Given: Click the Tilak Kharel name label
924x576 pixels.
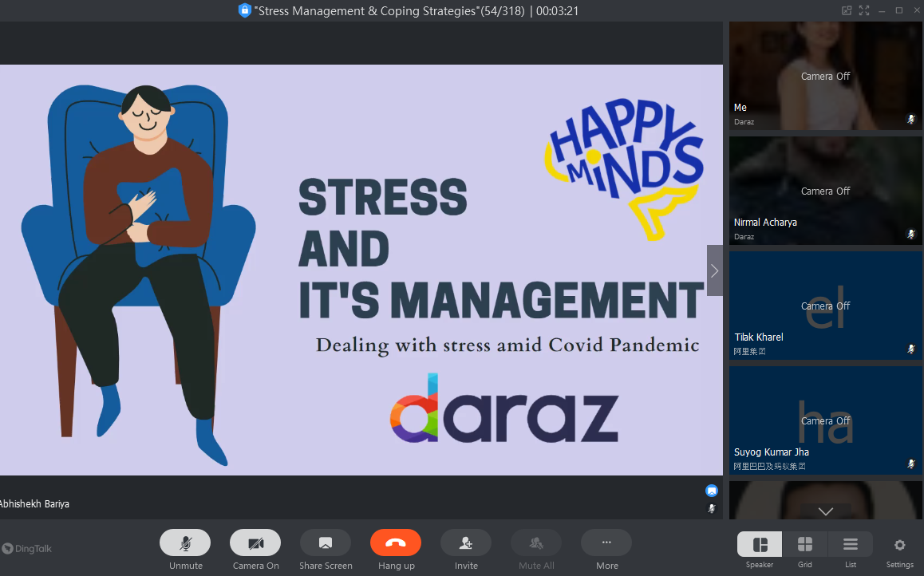Looking at the screenshot, I should point(759,337).
